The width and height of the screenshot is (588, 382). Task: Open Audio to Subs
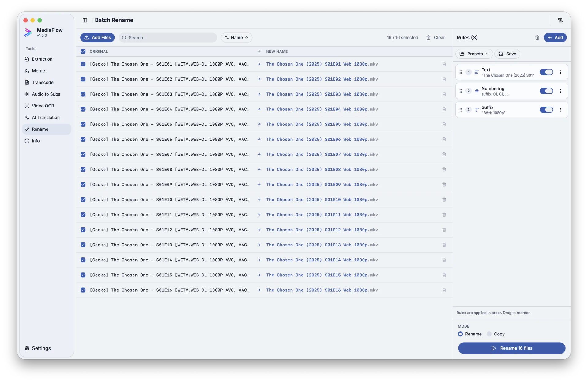[47, 94]
